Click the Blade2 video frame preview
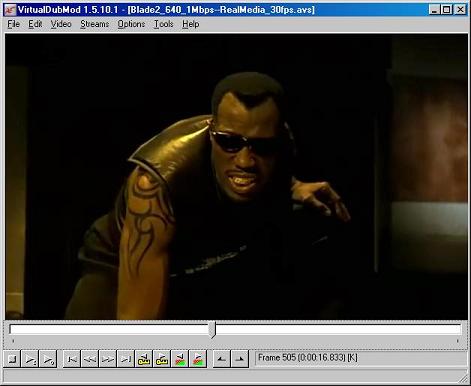Image resolution: width=471 pixels, height=386 pixels. 236,177
